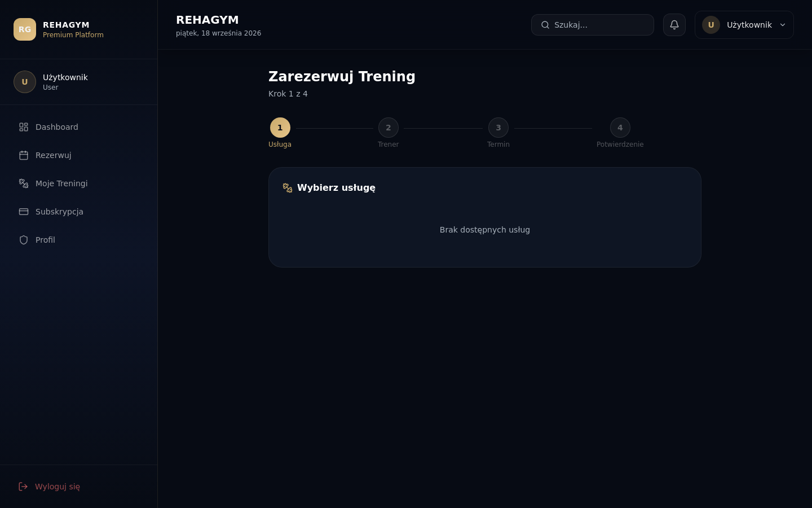812x508 pixels.
Task: Click the Profil shield icon
Action: coord(24,240)
